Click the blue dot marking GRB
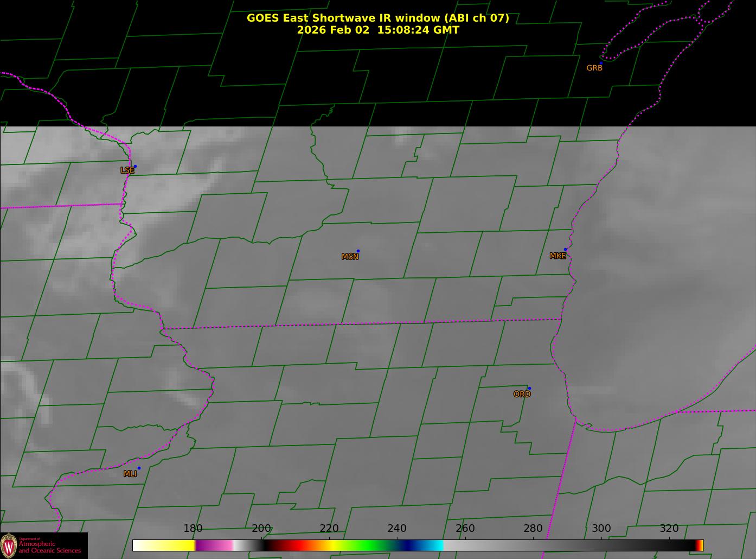The height and width of the screenshot is (559, 756). (x=601, y=63)
